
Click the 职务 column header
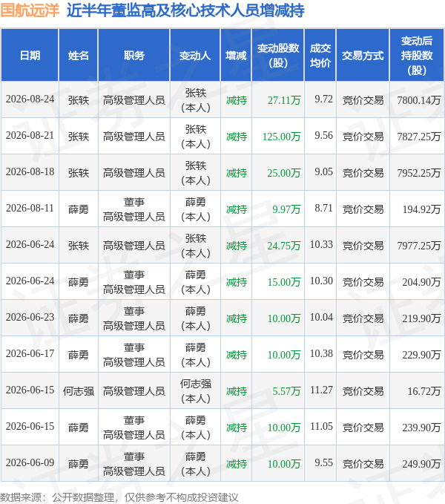pyautogui.click(x=134, y=55)
